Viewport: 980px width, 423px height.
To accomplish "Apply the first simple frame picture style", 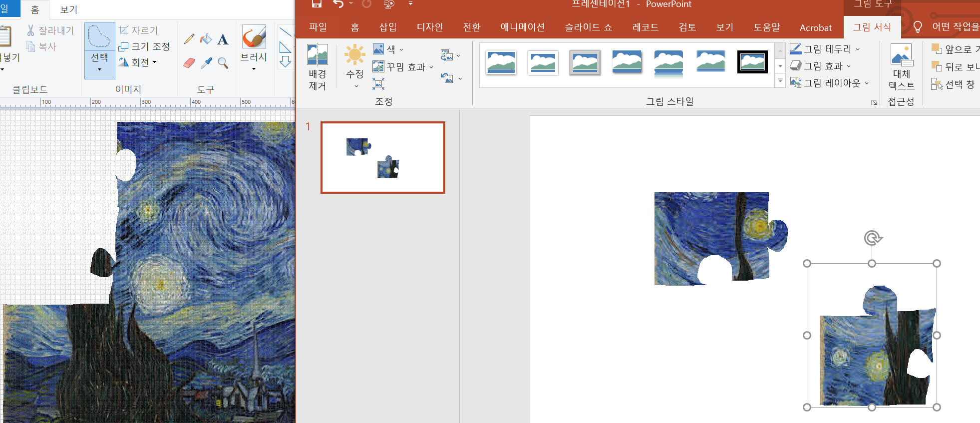I will [501, 62].
